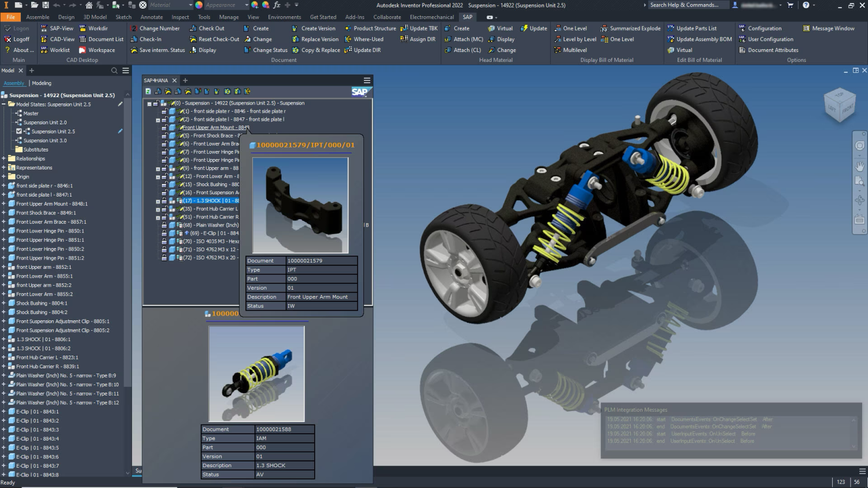868x488 pixels.
Task: Click the Check-In command
Action: (146, 39)
